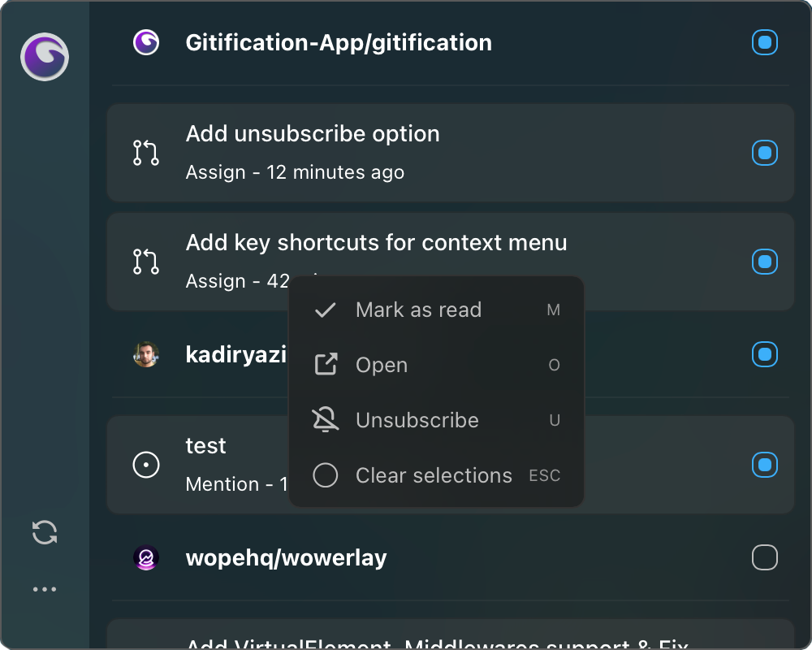Uncheck Add key shortcuts notification checkbox

(x=765, y=262)
